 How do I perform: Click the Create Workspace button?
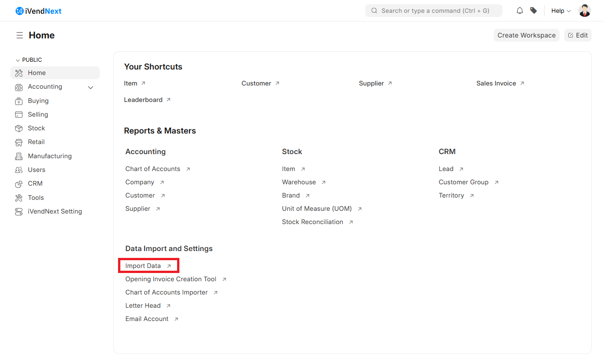pos(527,35)
